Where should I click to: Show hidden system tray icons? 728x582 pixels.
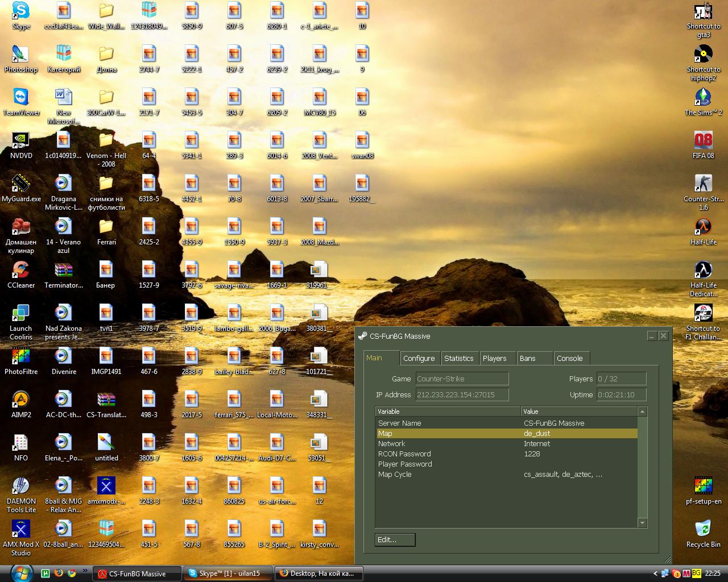click(x=655, y=573)
